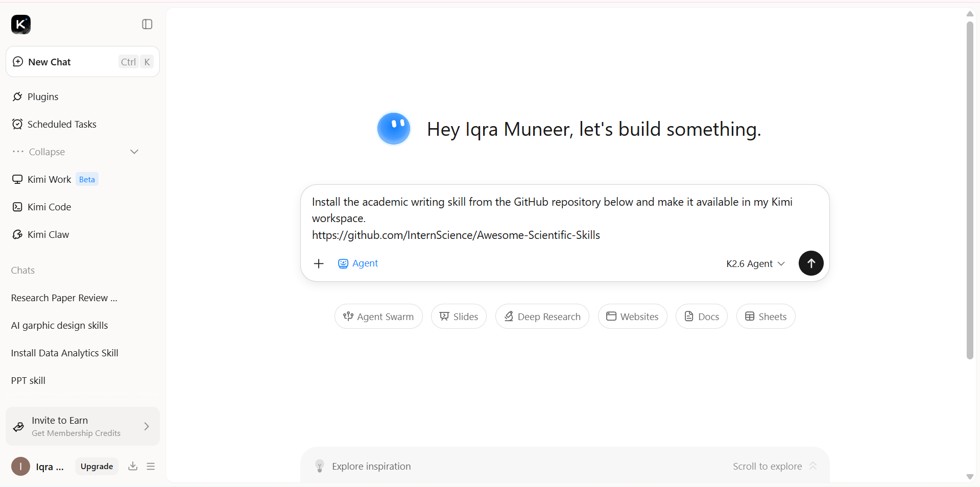Open the Install Data Analytics Skill chat
The width and height of the screenshot is (980, 487).
65,353
